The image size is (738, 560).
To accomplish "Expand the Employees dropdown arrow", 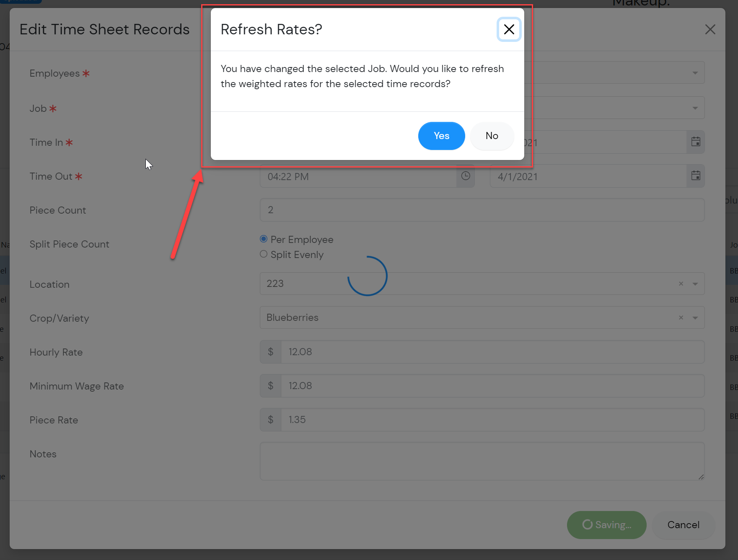I will [x=695, y=73].
